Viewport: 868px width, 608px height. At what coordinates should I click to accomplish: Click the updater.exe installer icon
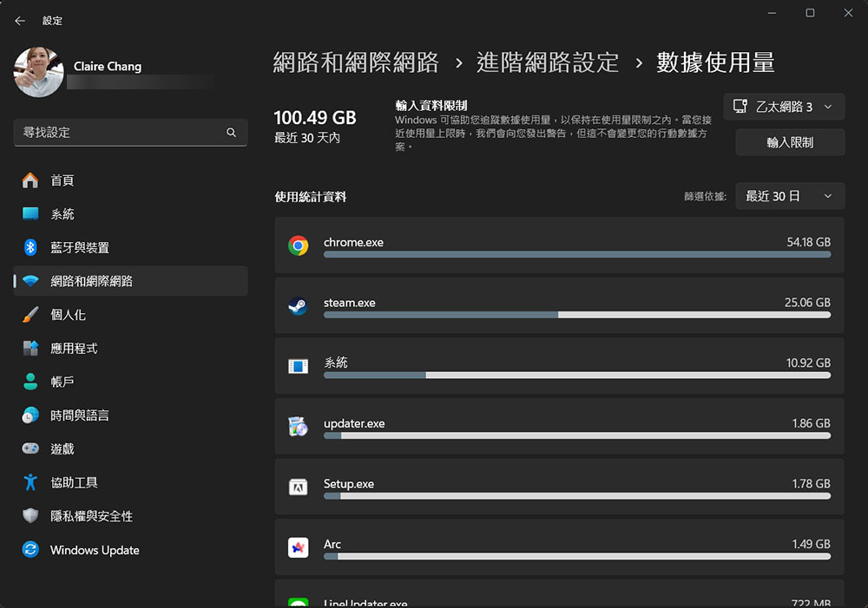pyautogui.click(x=299, y=427)
